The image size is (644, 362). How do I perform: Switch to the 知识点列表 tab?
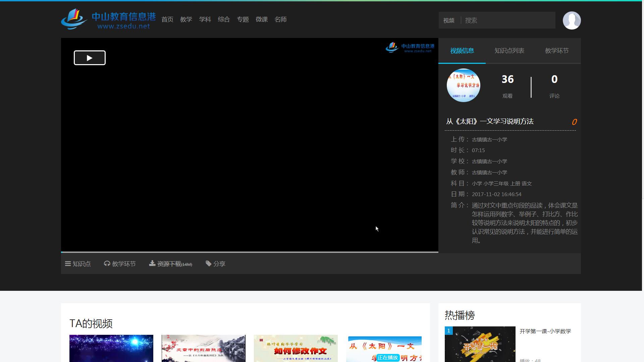click(509, 51)
